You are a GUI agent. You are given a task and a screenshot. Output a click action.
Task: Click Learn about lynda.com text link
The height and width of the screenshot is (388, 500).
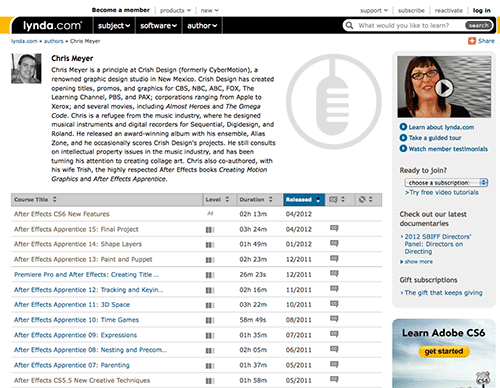click(x=441, y=127)
